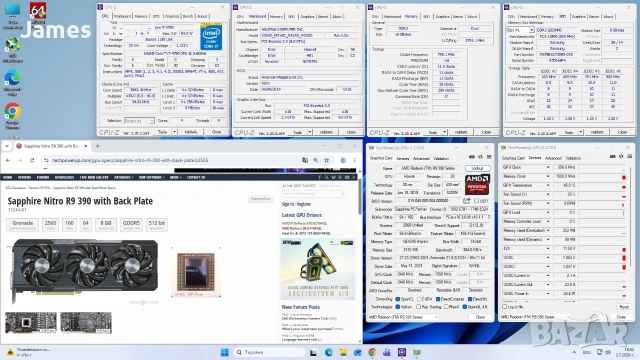Toggle the CUDA checkbox in GPU-Z

(419, 299)
